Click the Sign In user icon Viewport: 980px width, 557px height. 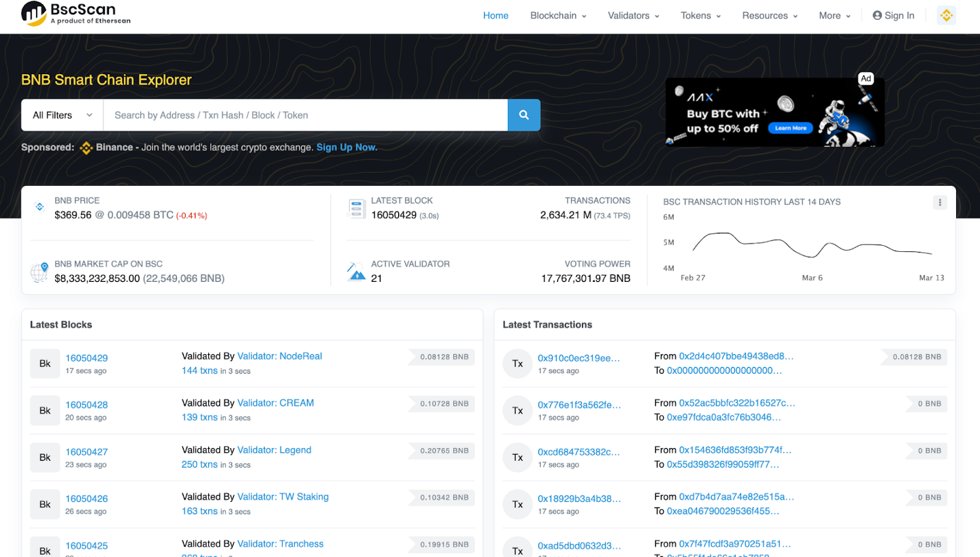[877, 16]
